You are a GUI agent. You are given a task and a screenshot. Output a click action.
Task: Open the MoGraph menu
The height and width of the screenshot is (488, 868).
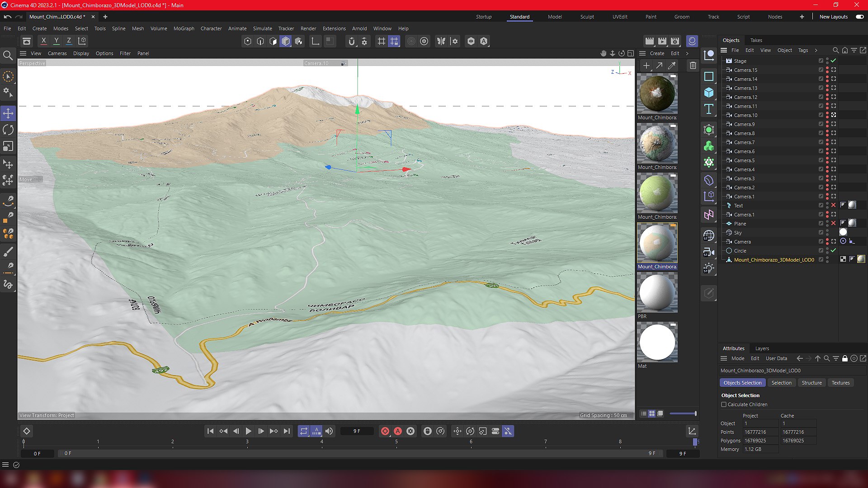tap(184, 28)
